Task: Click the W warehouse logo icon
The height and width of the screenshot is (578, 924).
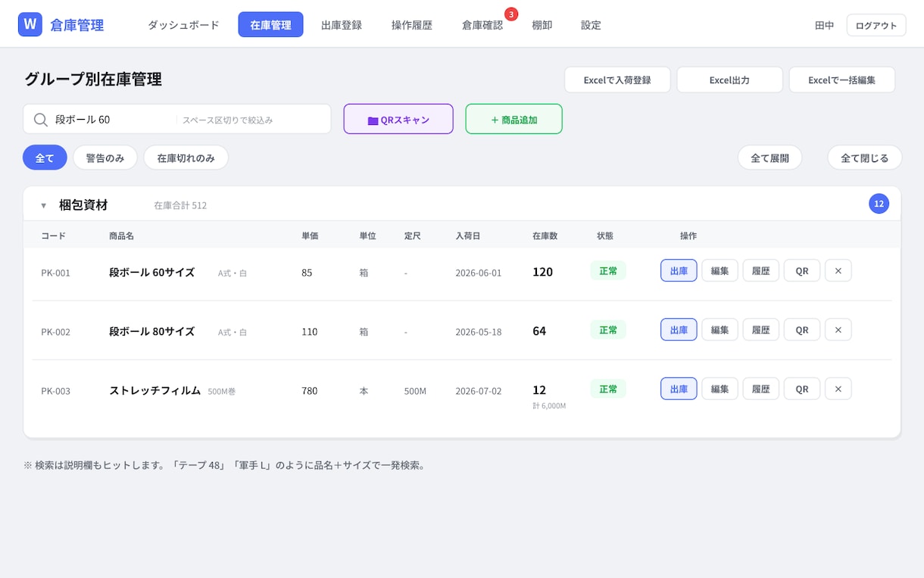Action: (x=30, y=24)
